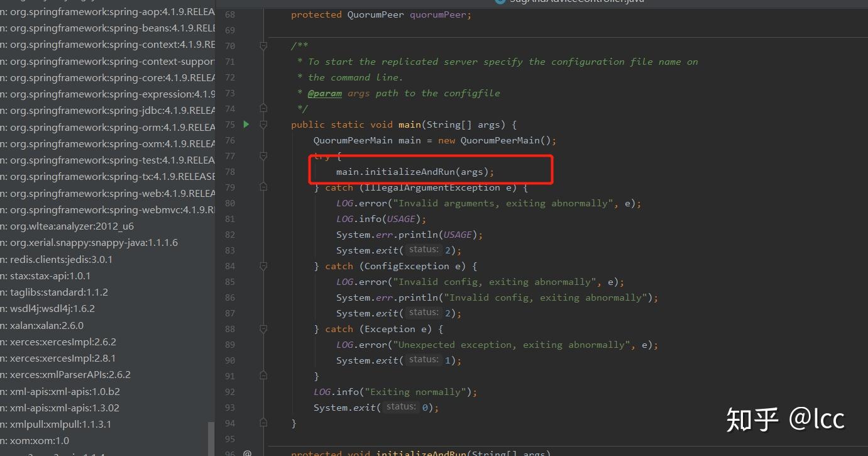The height and width of the screenshot is (456, 868).
Task: Click 'Invalid arguments, exiting abnormally' string
Action: coord(503,203)
